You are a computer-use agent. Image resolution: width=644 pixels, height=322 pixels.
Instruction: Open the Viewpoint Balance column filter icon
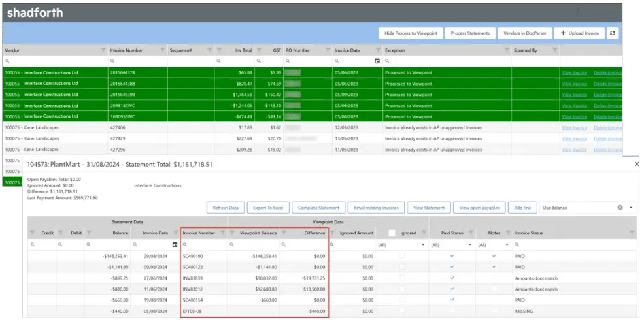pos(231,233)
